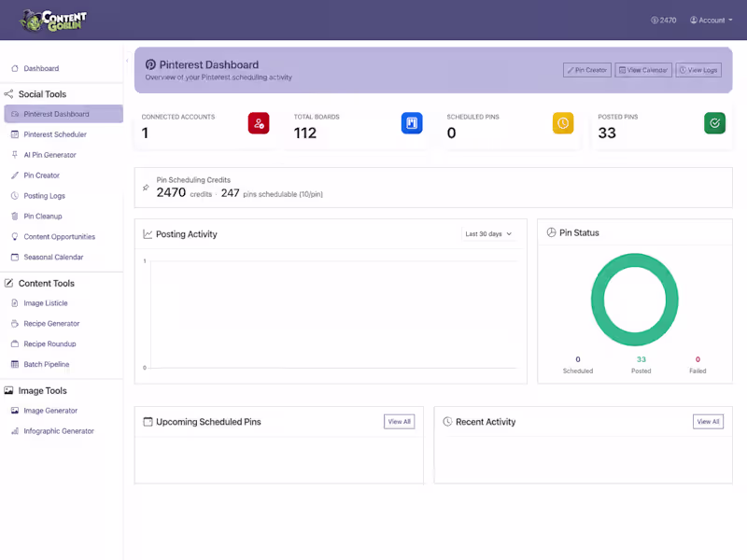Click the pin icon beside Scheduling Credits
The width and height of the screenshot is (747, 560).
tap(146, 188)
